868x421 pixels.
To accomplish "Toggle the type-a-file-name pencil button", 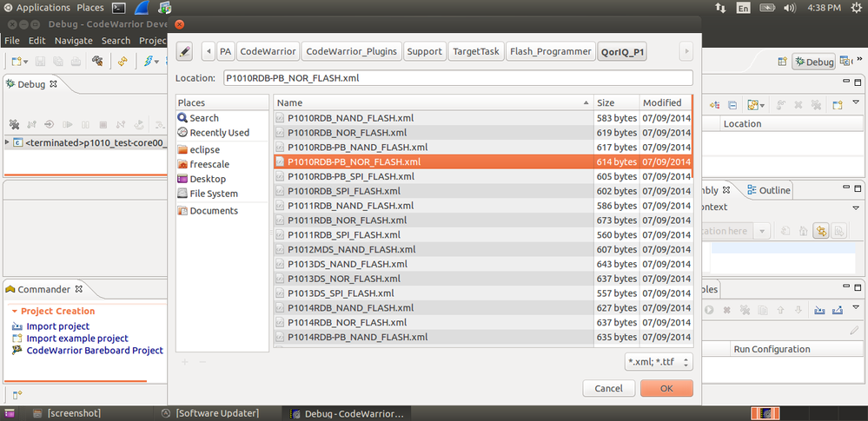I will click(x=184, y=51).
